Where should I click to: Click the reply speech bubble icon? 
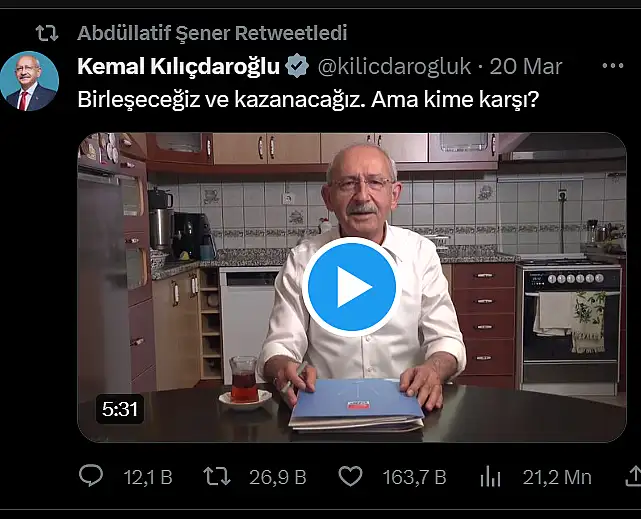pos(91,476)
